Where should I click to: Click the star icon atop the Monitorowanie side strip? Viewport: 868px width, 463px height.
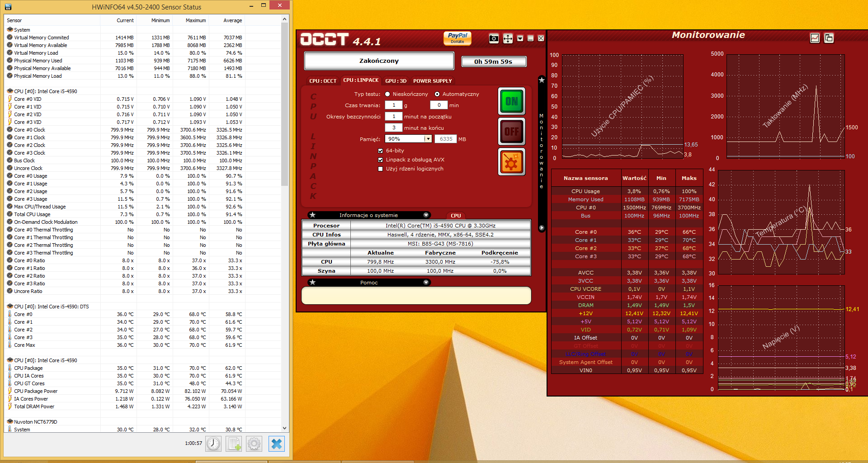coord(542,80)
